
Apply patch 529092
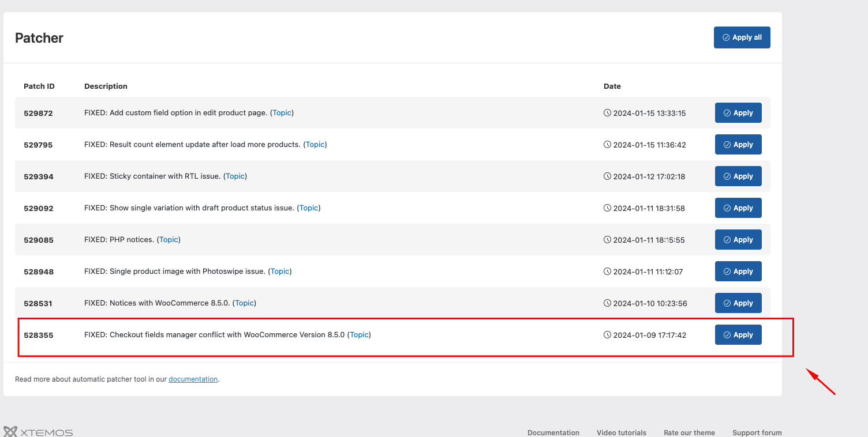[x=738, y=208]
